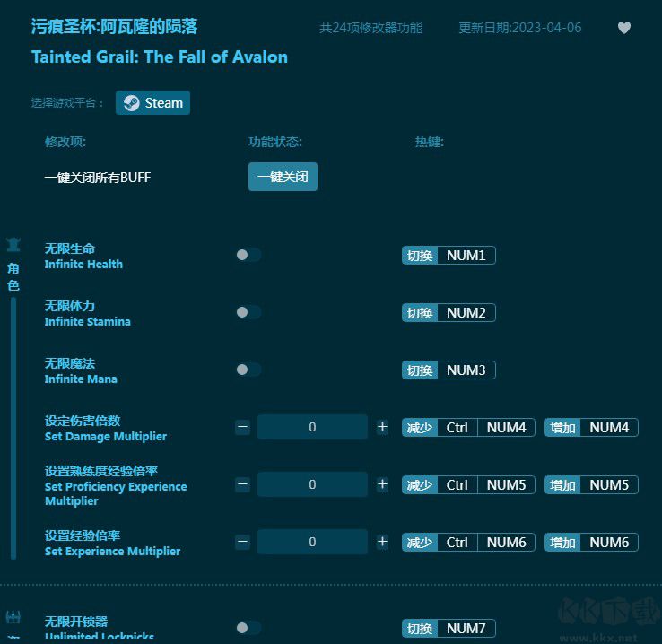Decrease Set Damage Multiplier with minus

point(243,427)
